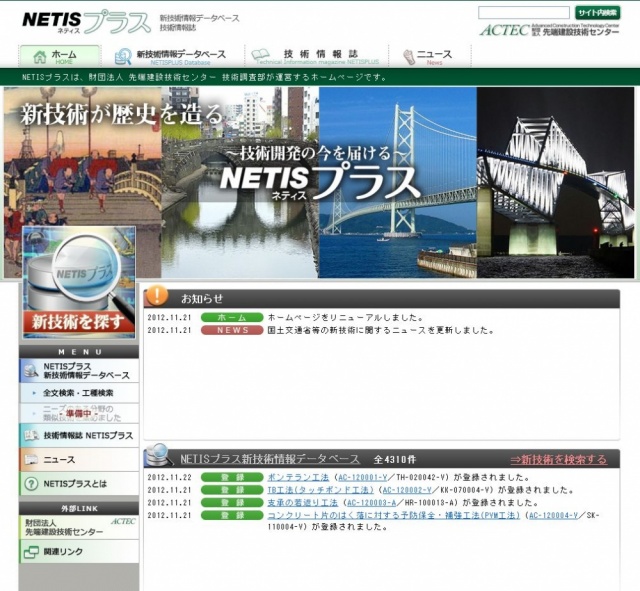This screenshot has width=640, height=591.
Task: Open NETISプラスとは question mark item
Action: coord(79,484)
